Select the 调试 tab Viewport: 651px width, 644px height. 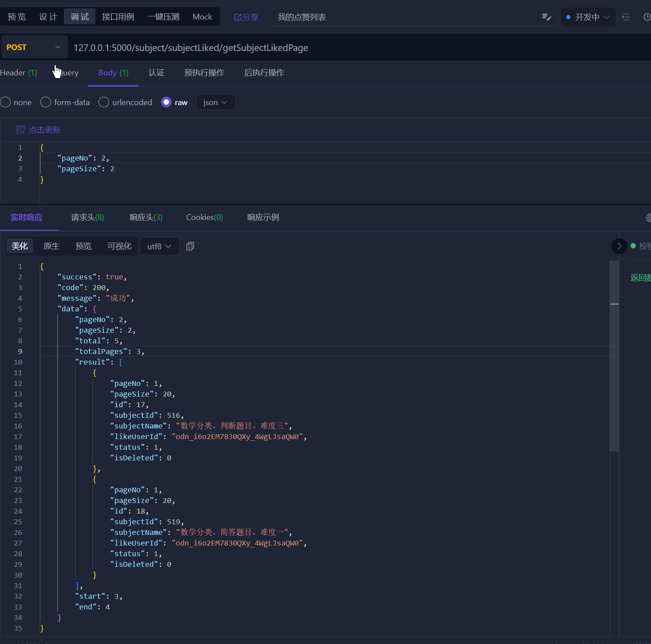pyautogui.click(x=80, y=17)
